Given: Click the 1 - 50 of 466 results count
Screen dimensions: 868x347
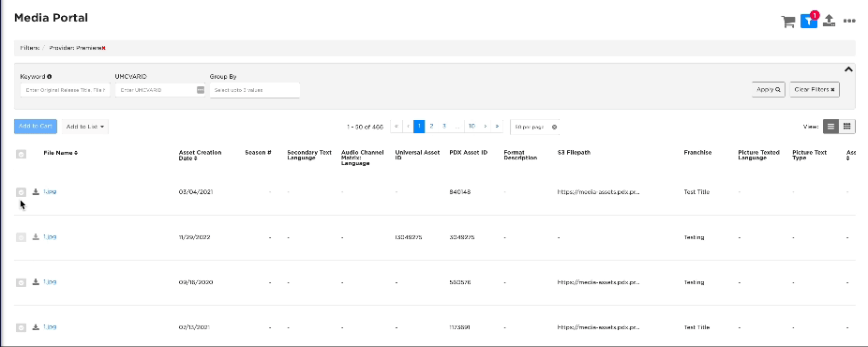Looking at the screenshot, I should (365, 127).
